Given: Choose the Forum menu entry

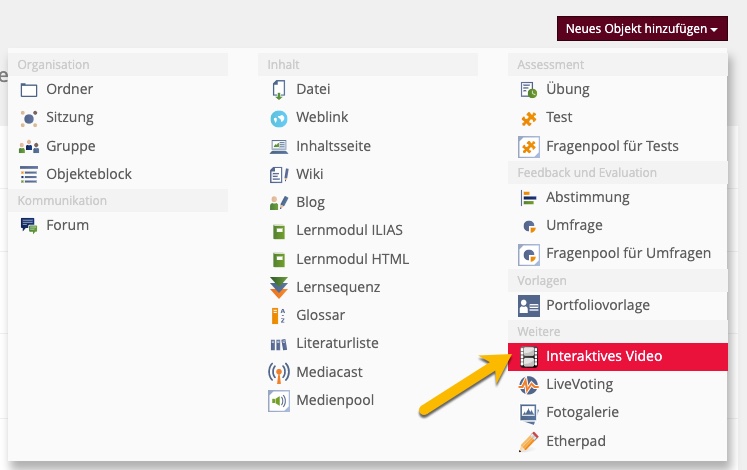Looking at the screenshot, I should click(67, 225).
